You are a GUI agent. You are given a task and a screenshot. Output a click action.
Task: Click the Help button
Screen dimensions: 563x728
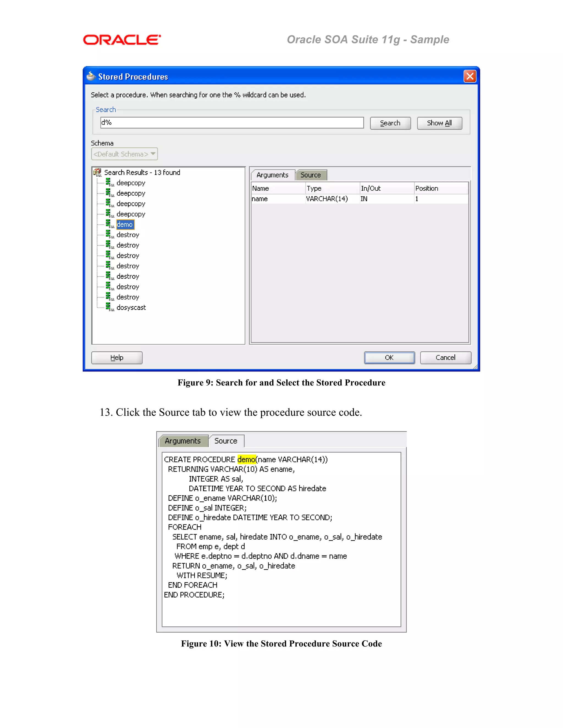click(x=117, y=358)
